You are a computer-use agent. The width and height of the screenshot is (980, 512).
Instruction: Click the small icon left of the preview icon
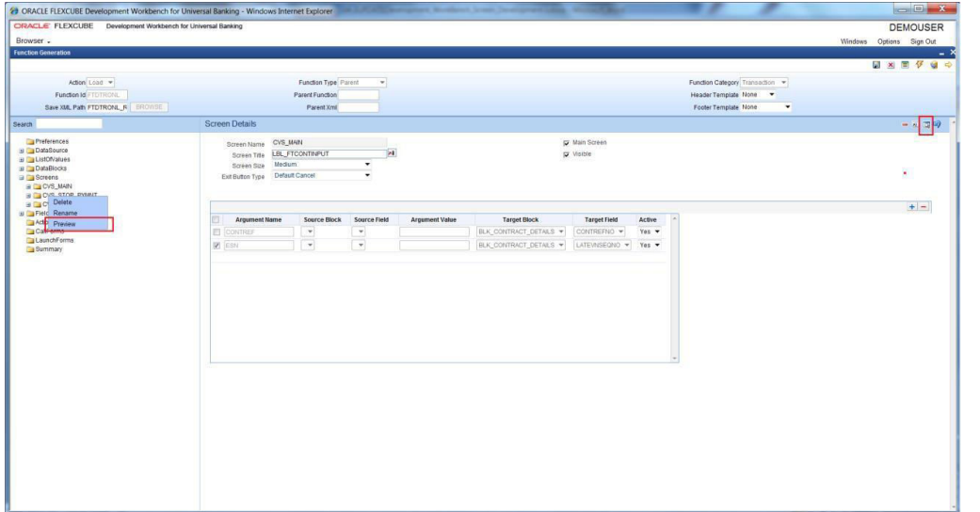(x=915, y=125)
